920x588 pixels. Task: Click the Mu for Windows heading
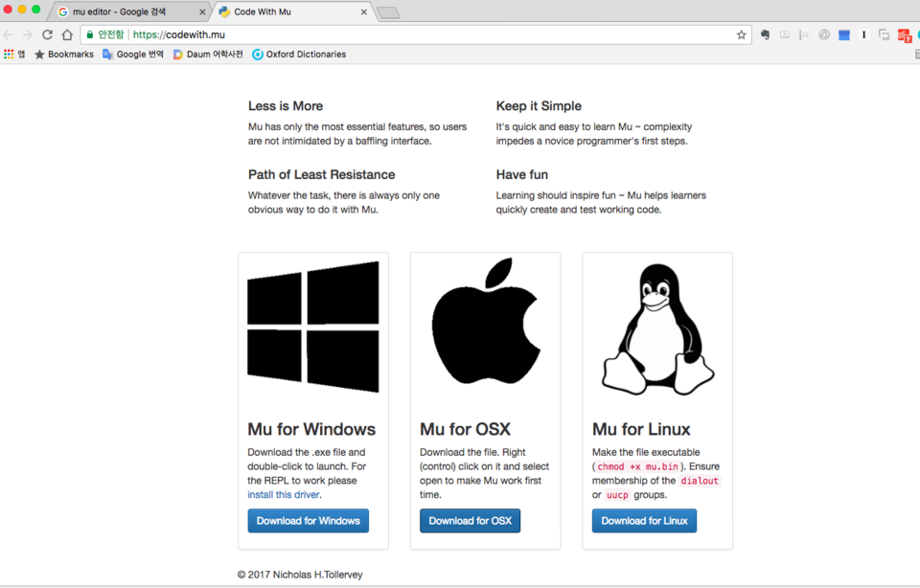point(311,429)
